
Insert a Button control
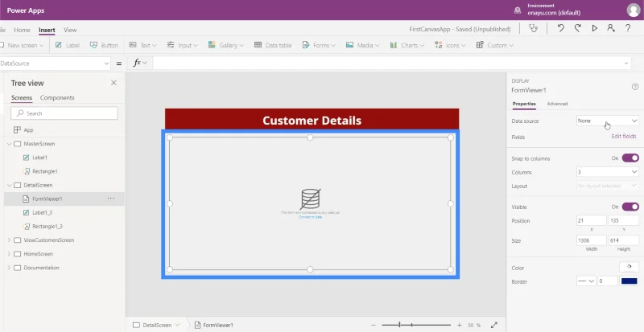(104, 45)
